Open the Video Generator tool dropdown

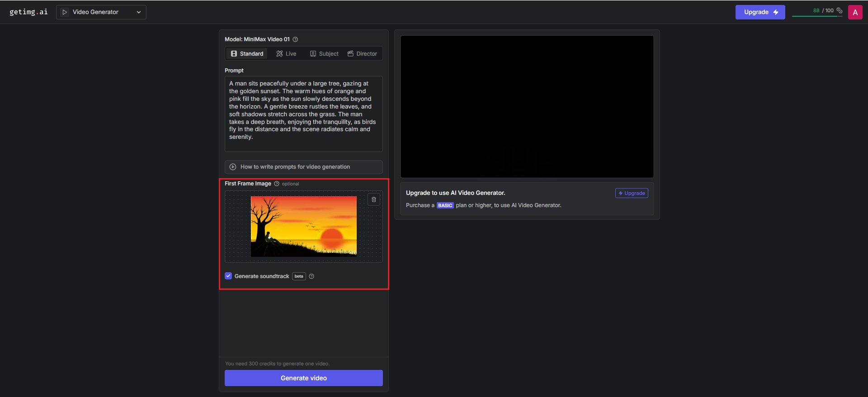click(x=101, y=12)
